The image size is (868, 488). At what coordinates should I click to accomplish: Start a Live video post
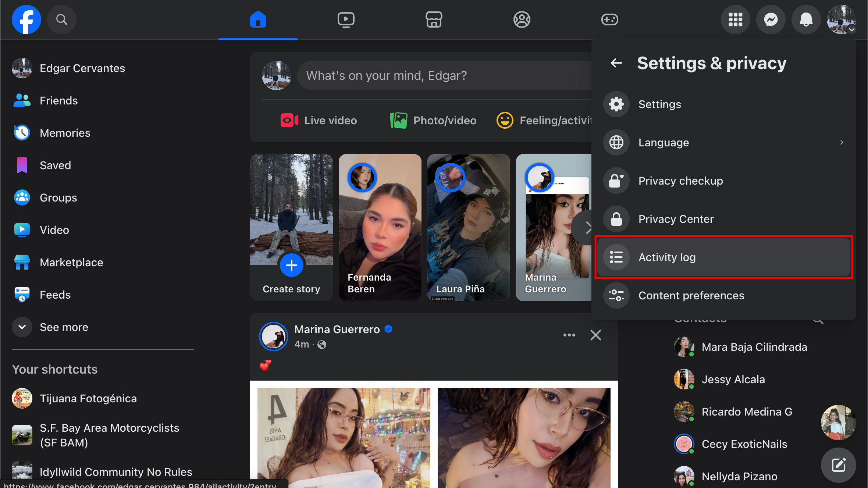pyautogui.click(x=319, y=120)
